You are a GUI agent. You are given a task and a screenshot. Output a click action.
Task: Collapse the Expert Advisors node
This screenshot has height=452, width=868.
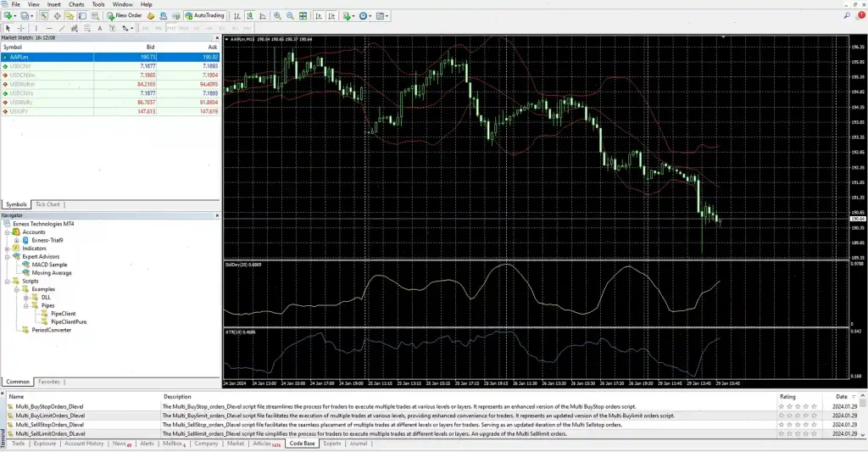point(7,256)
